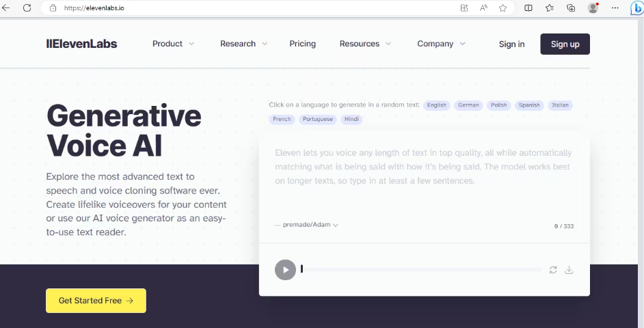The height and width of the screenshot is (328, 644).
Task: Select the Polish language chip
Action: coord(498,105)
